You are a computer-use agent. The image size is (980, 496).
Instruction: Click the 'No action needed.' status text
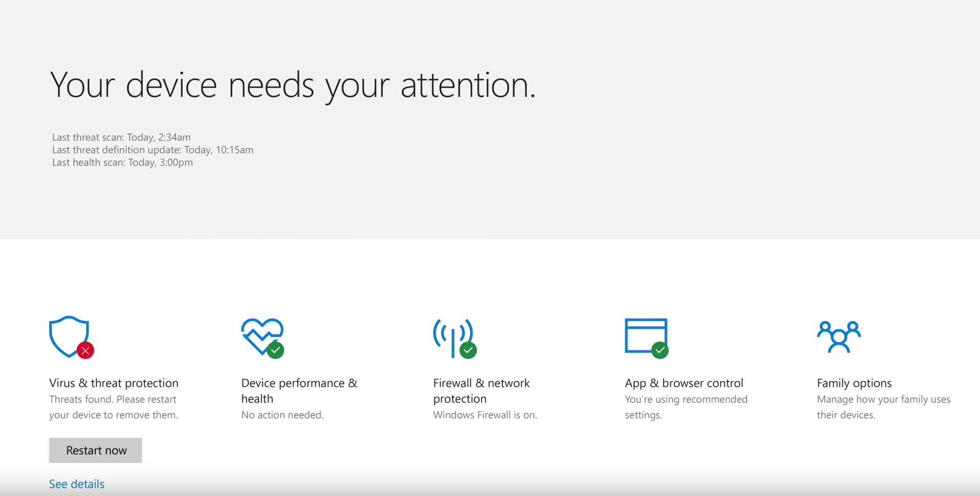(x=282, y=415)
